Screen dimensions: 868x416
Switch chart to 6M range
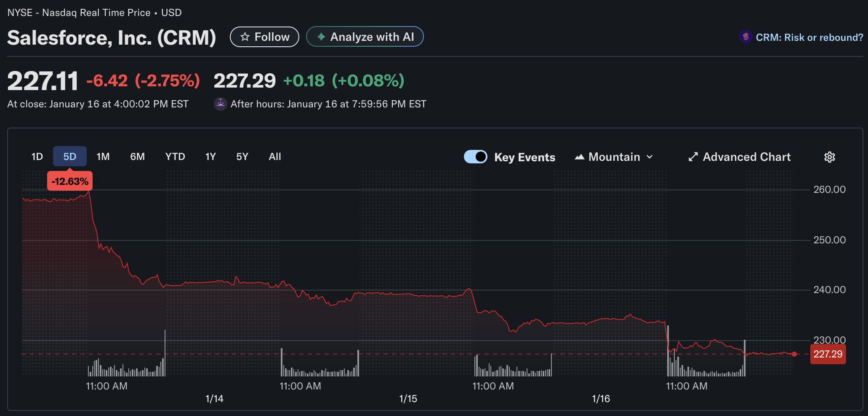coord(137,157)
